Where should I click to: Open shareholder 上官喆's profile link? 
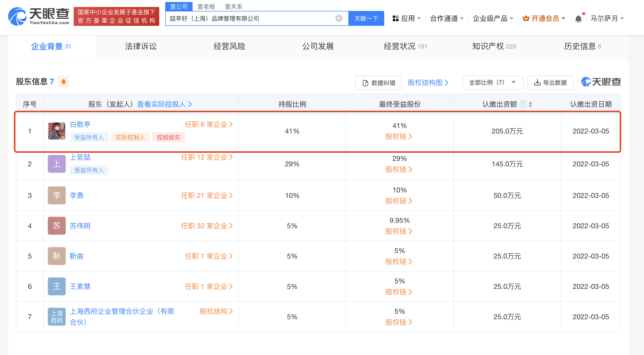(x=80, y=157)
